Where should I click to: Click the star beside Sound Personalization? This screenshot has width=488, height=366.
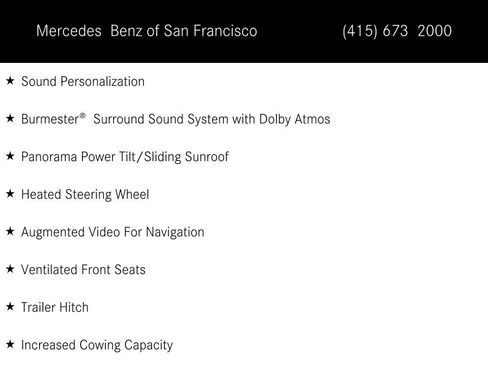click(10, 81)
